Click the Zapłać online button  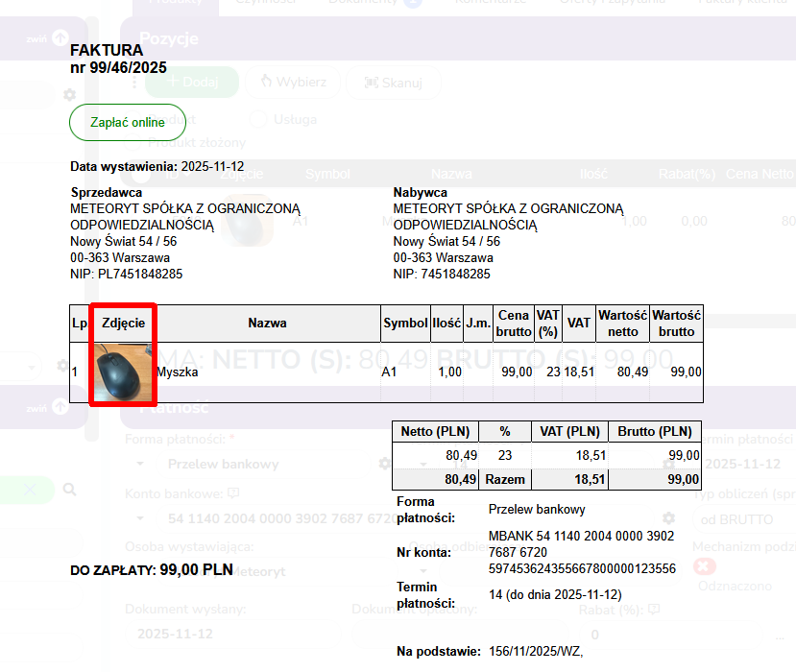(127, 123)
